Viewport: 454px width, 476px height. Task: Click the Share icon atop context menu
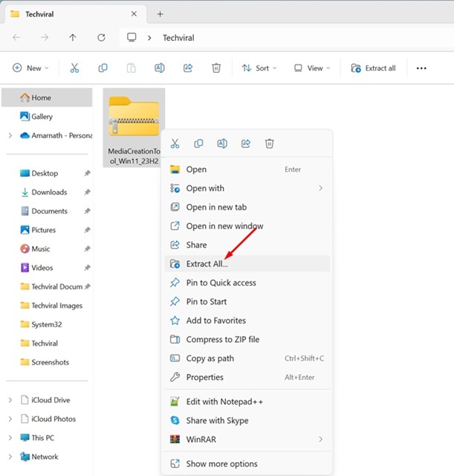pos(246,144)
